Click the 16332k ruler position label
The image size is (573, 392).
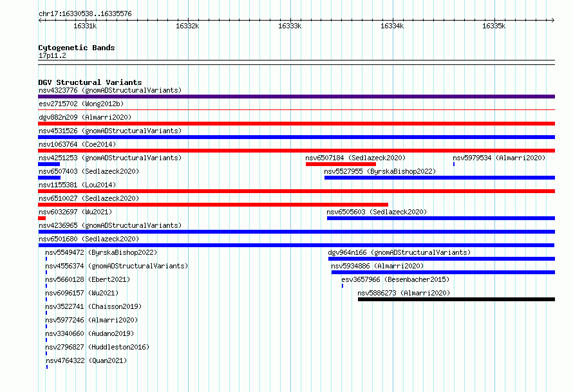tap(187, 26)
